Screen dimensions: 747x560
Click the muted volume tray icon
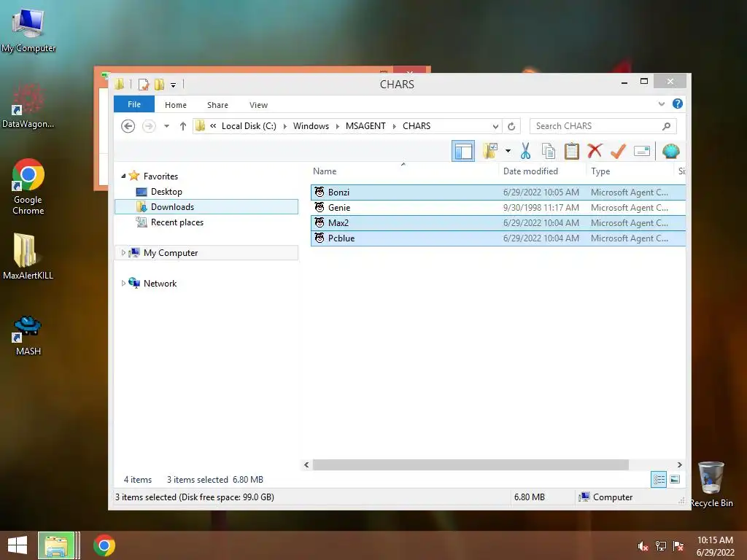click(x=643, y=546)
